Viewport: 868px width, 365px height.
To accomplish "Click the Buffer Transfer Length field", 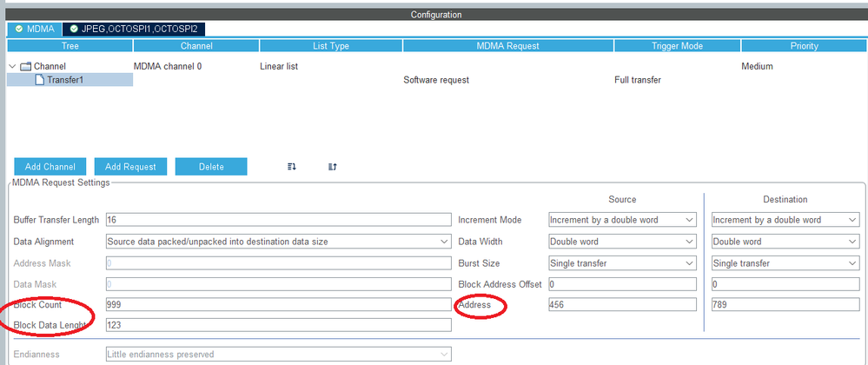I will 278,220.
